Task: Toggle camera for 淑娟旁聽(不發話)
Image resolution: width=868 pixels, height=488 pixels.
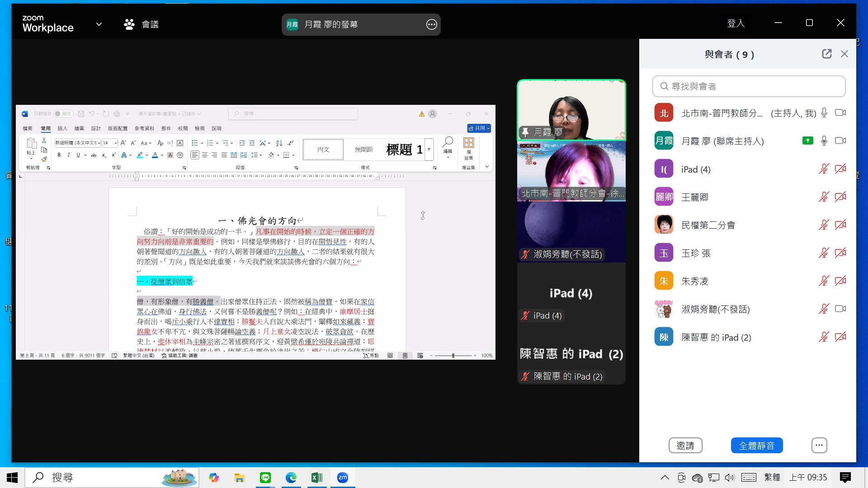Action: coord(840,309)
